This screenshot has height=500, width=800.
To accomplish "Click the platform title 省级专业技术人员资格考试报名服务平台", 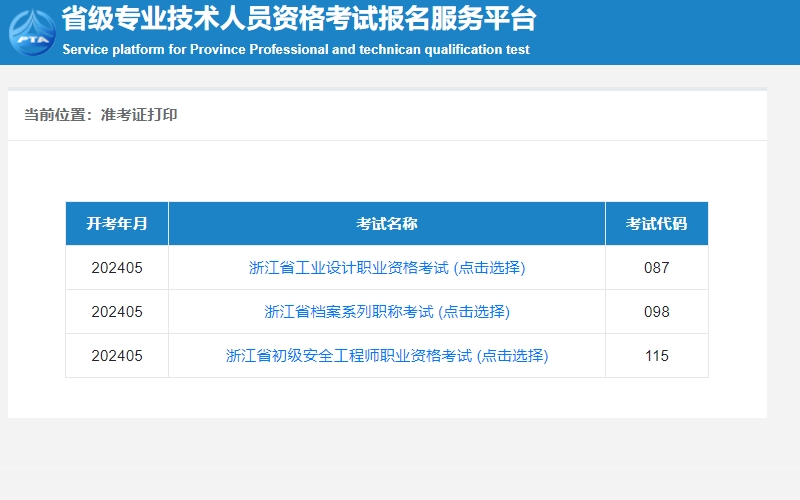I will [299, 19].
